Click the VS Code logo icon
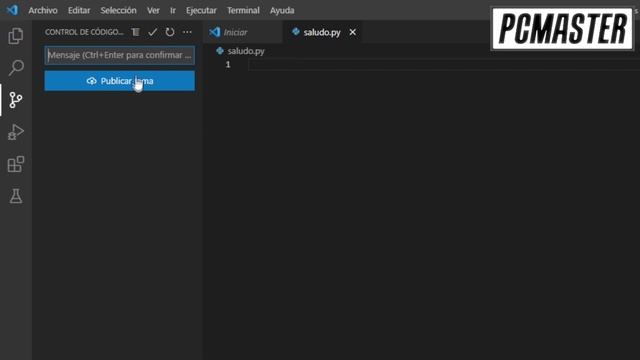The height and width of the screenshot is (360, 640). coord(12,10)
